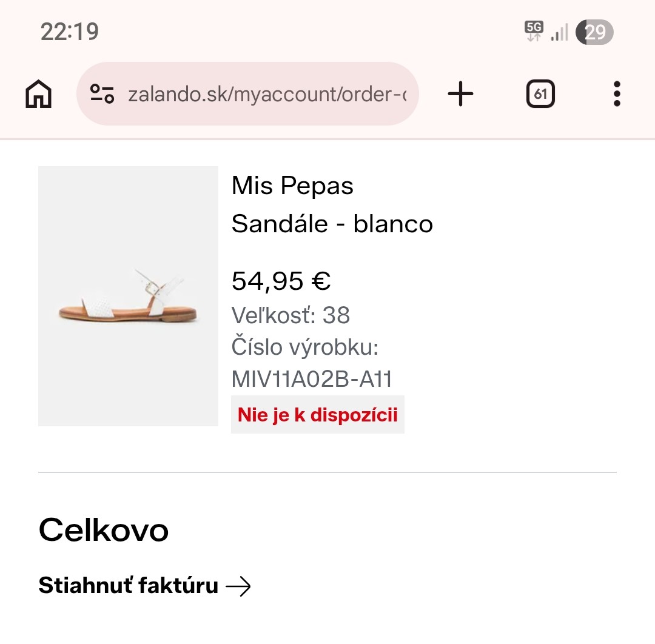Tap the browser home icon
The height and width of the screenshot is (644, 655).
click(39, 95)
